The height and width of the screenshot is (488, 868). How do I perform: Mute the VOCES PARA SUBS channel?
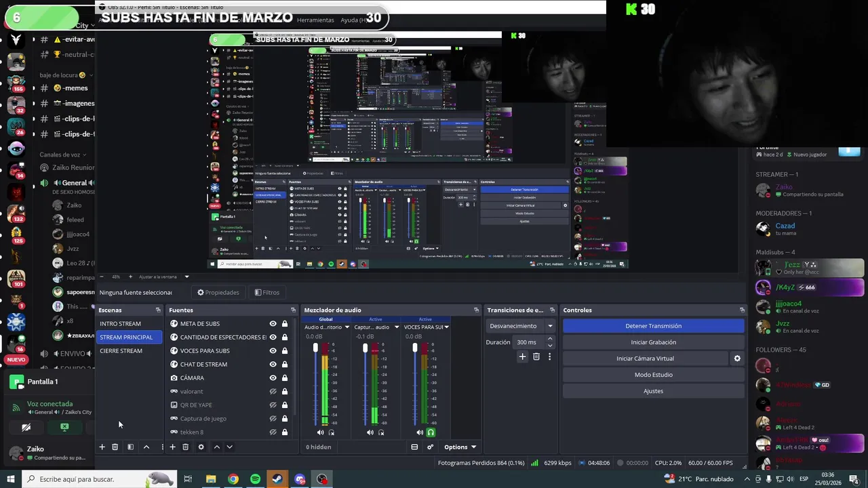[x=420, y=432]
